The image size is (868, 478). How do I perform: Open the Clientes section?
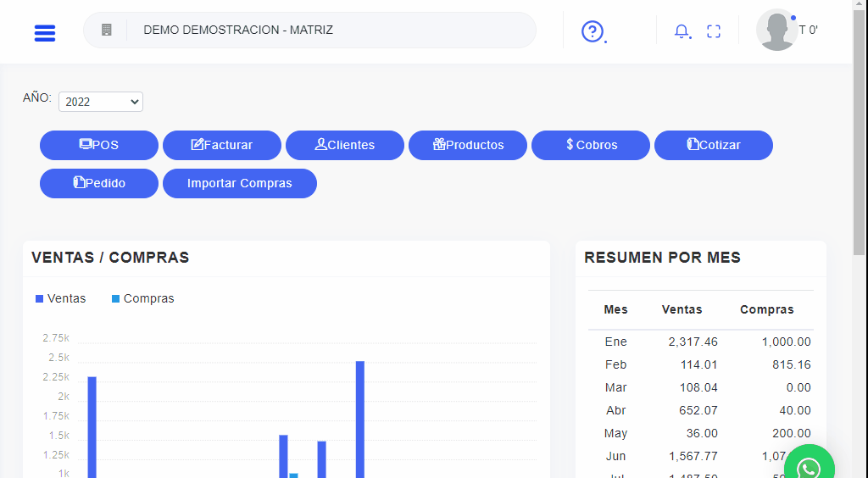[x=345, y=145]
